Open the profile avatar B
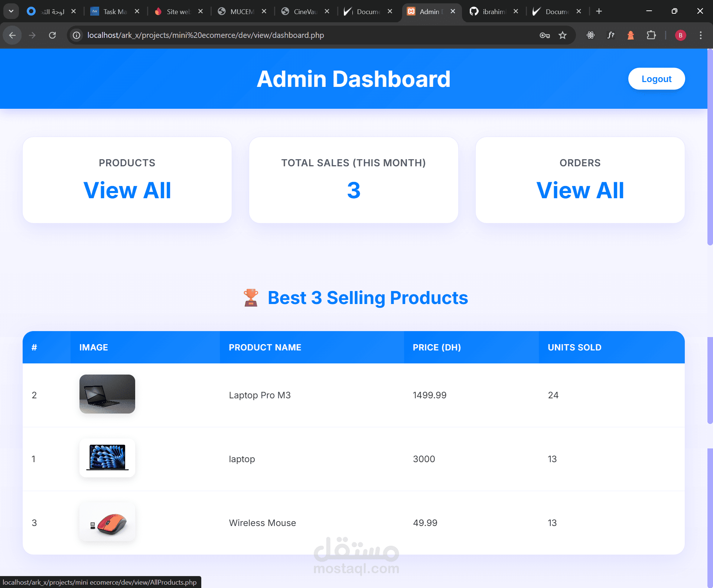 click(680, 35)
